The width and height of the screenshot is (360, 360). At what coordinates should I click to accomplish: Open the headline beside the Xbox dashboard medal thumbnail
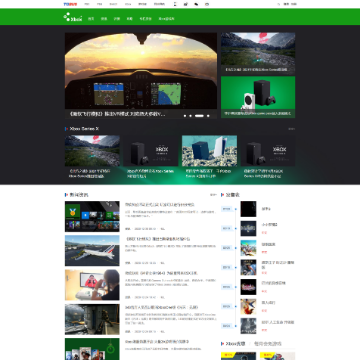point(160,205)
